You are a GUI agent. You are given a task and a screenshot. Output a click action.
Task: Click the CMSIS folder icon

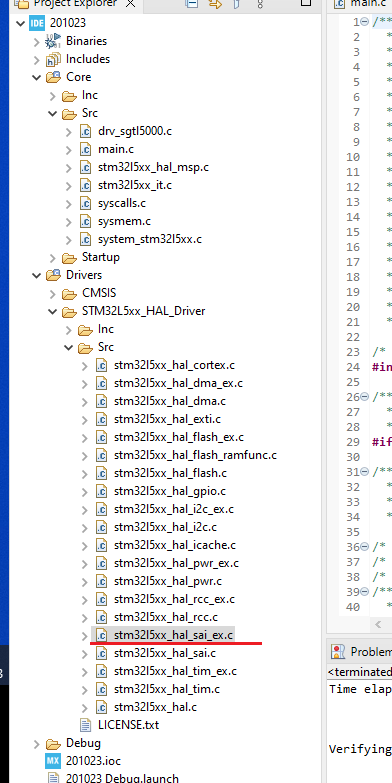pos(69,294)
